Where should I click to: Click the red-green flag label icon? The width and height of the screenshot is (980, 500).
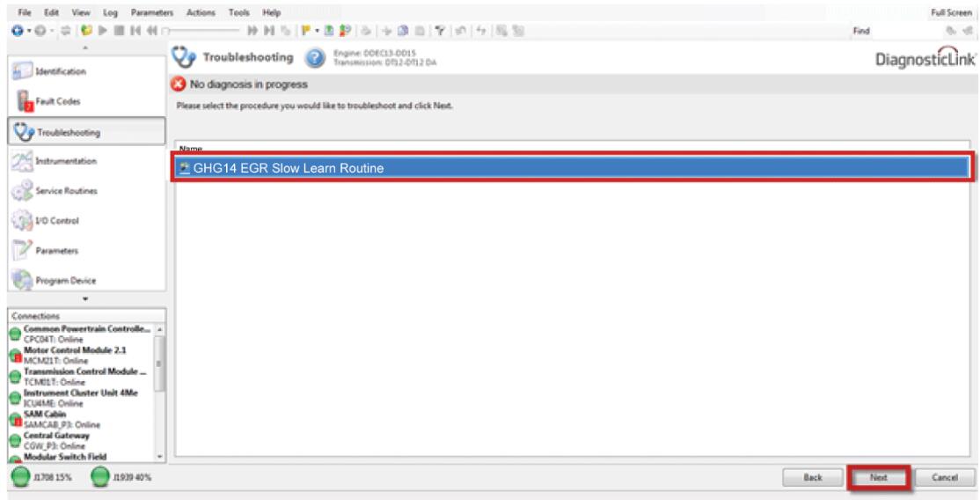[x=344, y=31]
